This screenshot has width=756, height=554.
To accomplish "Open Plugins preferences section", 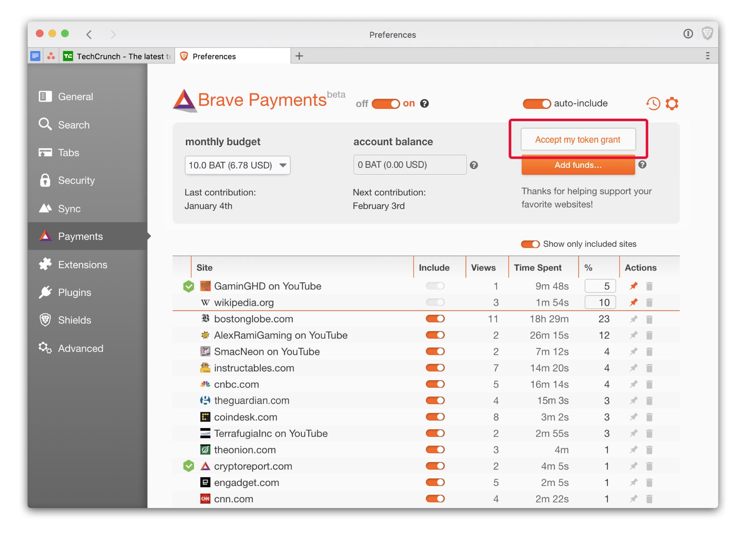I will [87, 292].
